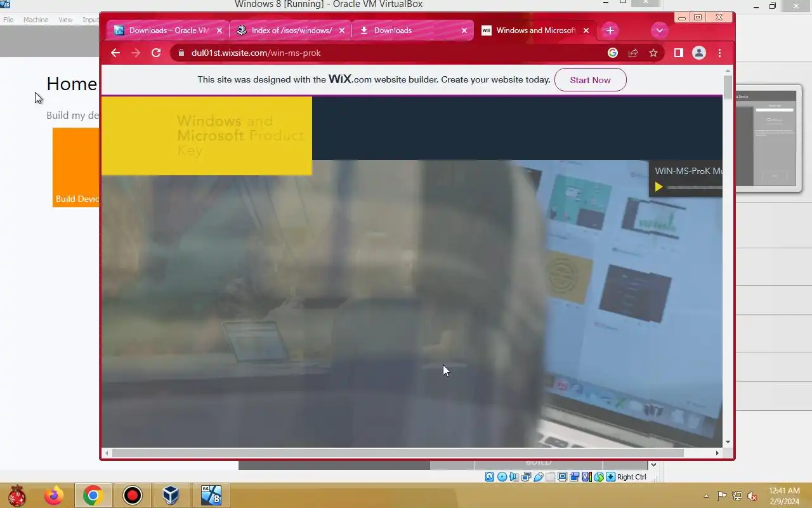Image resolution: width=812 pixels, height=508 pixels.
Task: Switch to the Downloads tab
Action: tap(412, 30)
